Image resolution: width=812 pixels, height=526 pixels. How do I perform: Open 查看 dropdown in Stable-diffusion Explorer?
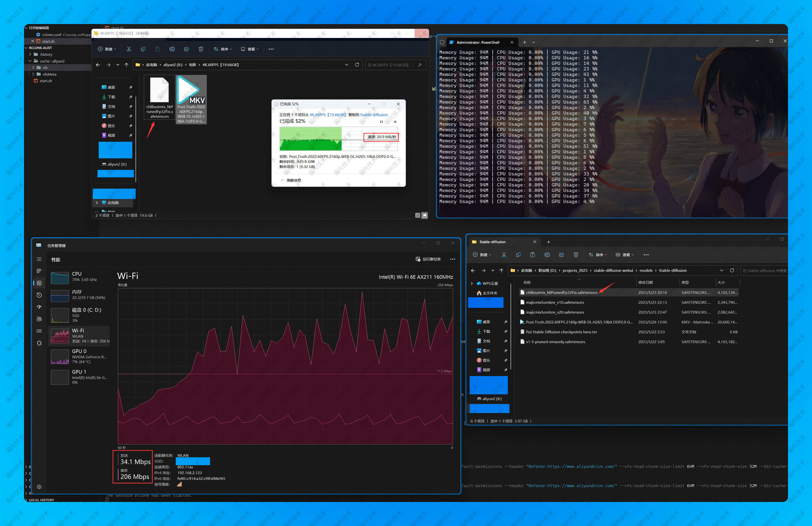[x=625, y=255]
